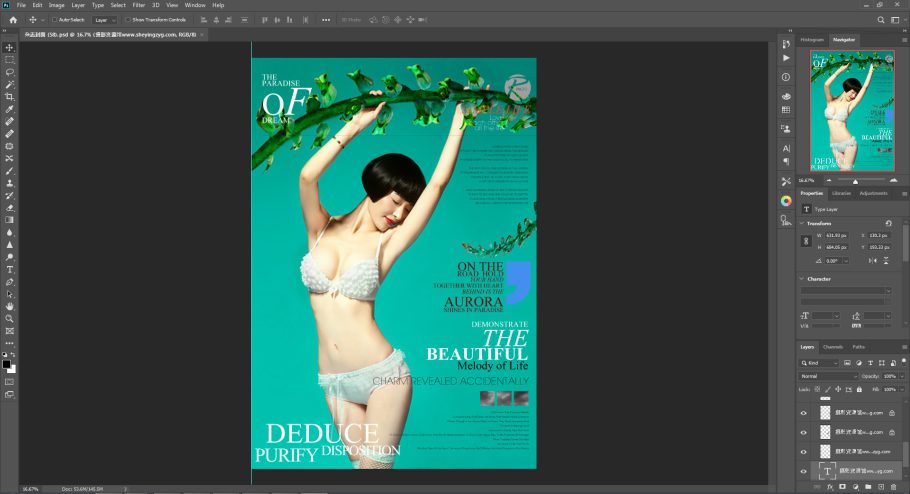Select the Brush tool
The height and width of the screenshot is (494, 910).
9,171
